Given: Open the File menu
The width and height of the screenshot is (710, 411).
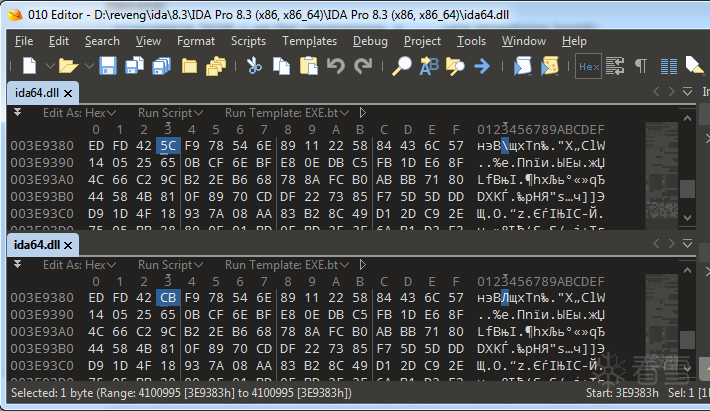Looking at the screenshot, I should (x=24, y=41).
